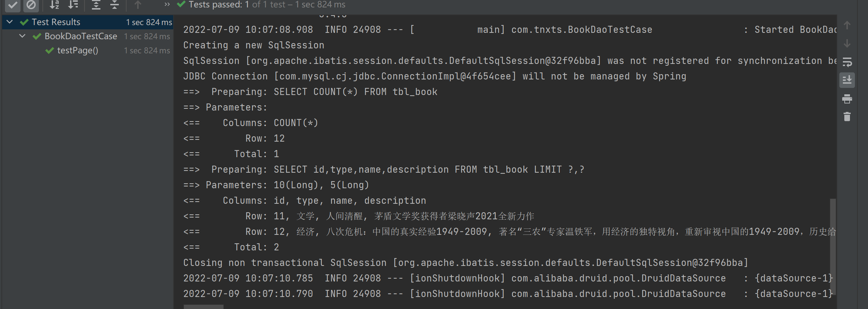Viewport: 868px width, 309px height.
Task: Toggle the Show Ignored tests button
Action: pos(31,5)
